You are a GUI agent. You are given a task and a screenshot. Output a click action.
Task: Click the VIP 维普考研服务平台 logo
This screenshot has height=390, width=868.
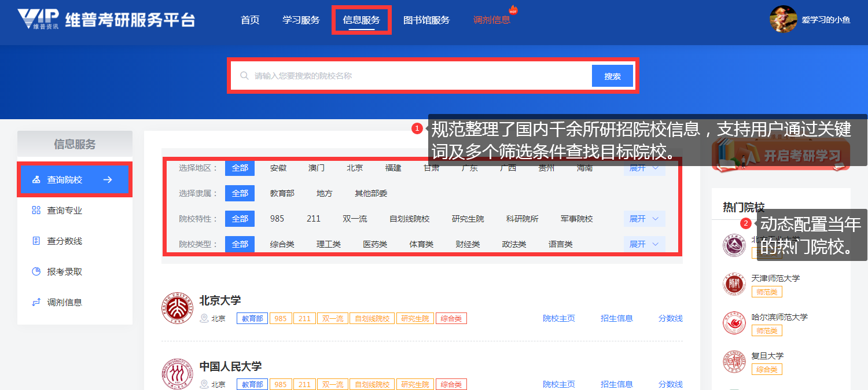pyautogui.click(x=106, y=19)
